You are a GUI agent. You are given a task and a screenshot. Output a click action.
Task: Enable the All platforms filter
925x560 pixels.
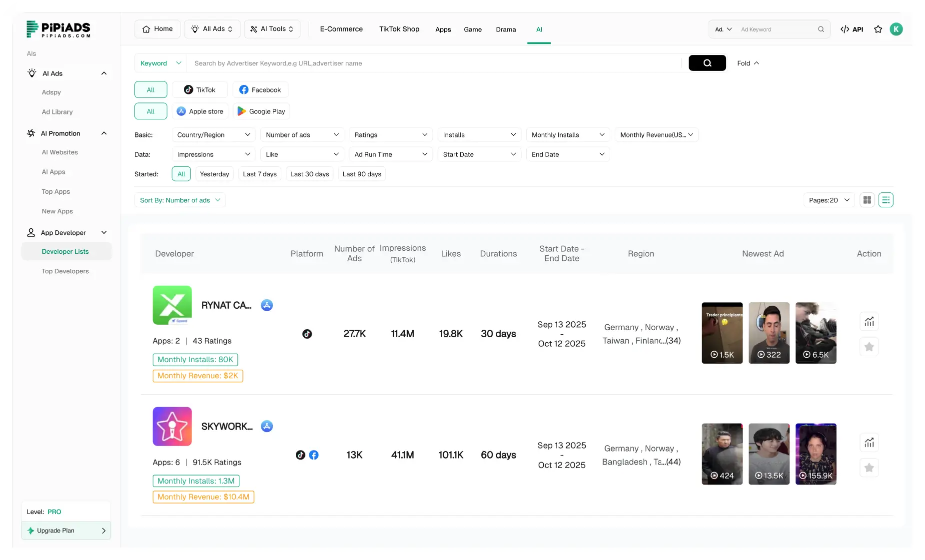point(150,89)
